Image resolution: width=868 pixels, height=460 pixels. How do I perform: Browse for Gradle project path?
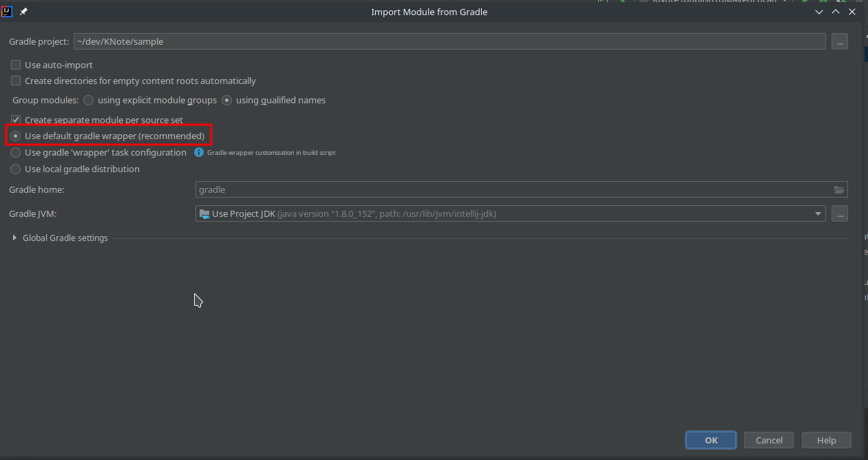(x=839, y=41)
